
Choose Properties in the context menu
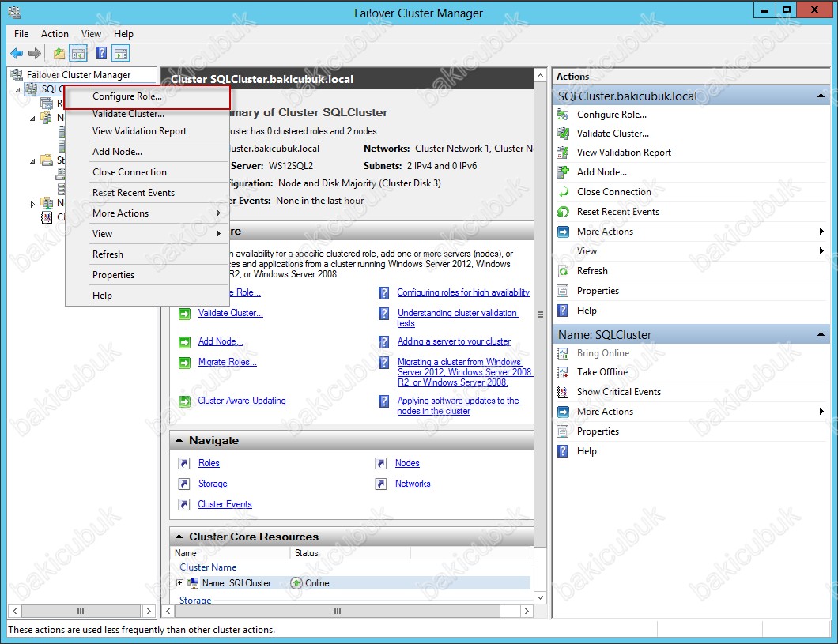[x=113, y=275]
